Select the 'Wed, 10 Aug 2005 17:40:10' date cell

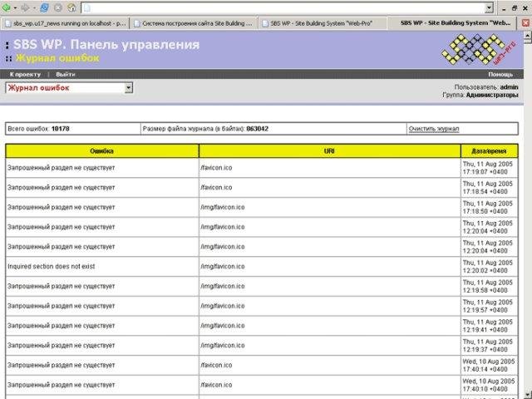coord(489,385)
